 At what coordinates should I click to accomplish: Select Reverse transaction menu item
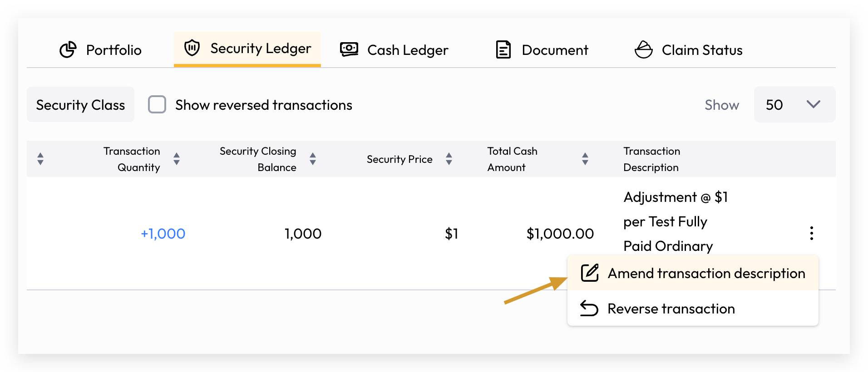coord(693,308)
